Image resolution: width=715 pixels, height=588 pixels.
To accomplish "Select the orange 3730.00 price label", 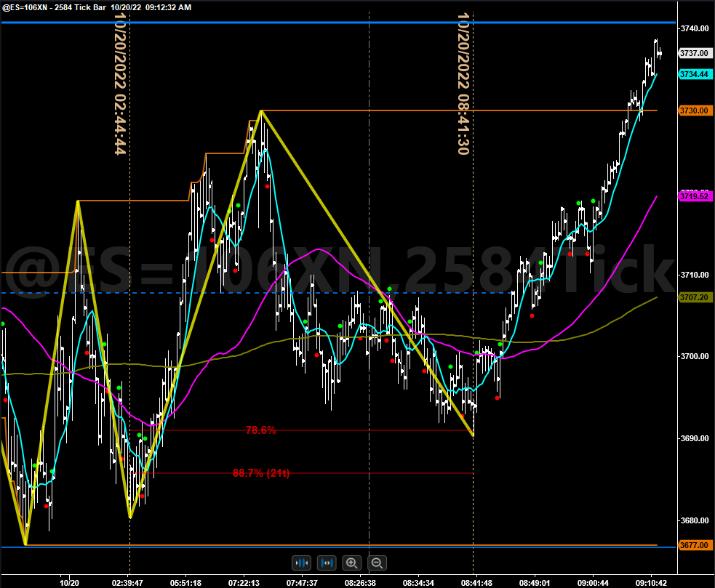I will [x=694, y=110].
